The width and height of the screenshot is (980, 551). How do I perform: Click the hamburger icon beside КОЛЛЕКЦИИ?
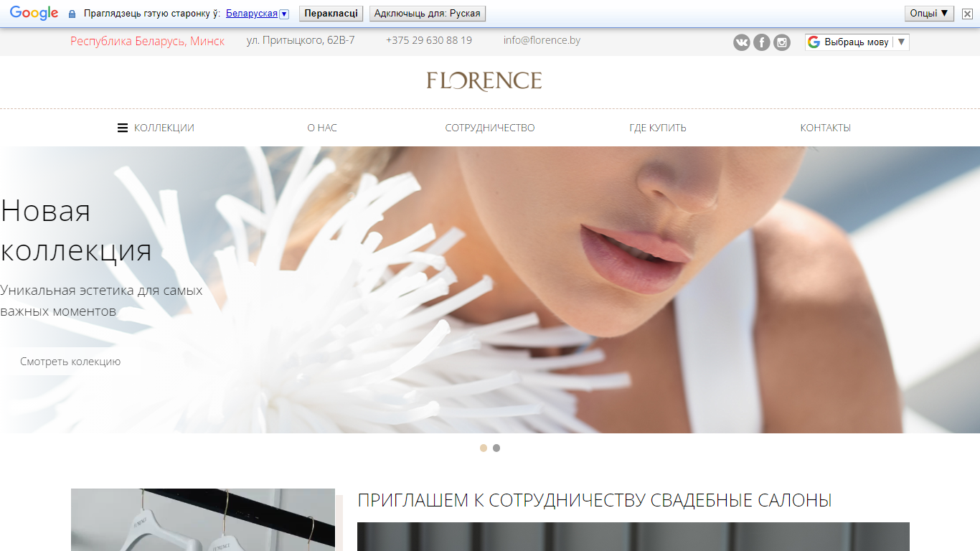[123, 128]
